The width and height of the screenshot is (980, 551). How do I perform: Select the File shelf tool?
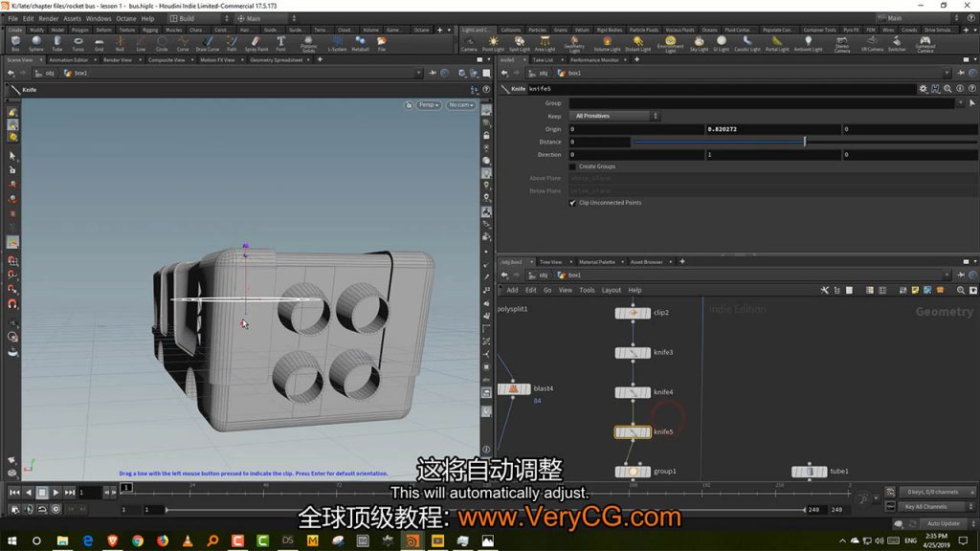click(x=381, y=43)
